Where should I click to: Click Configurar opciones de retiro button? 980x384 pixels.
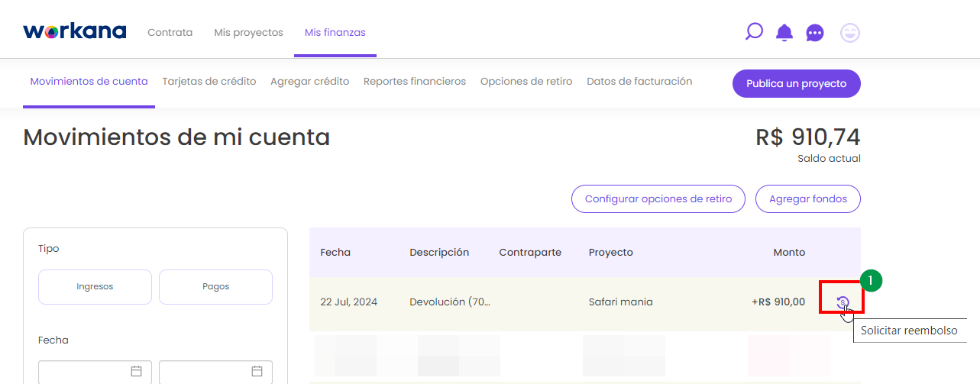(x=658, y=199)
